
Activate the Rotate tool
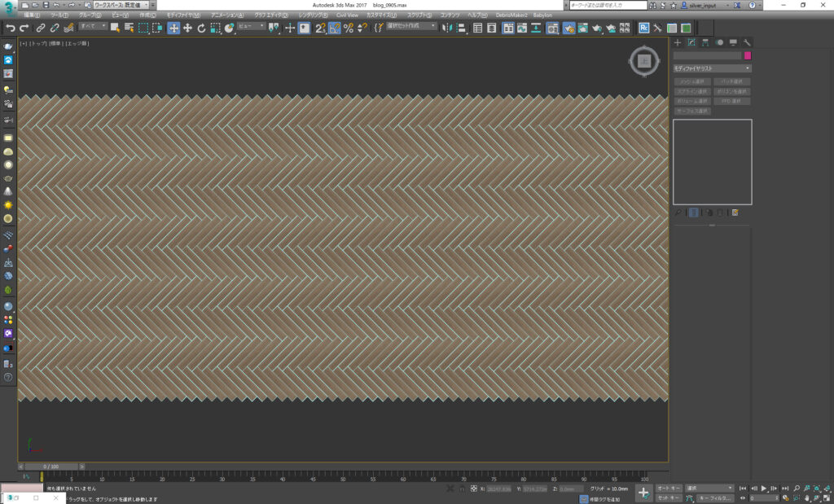pos(201,28)
